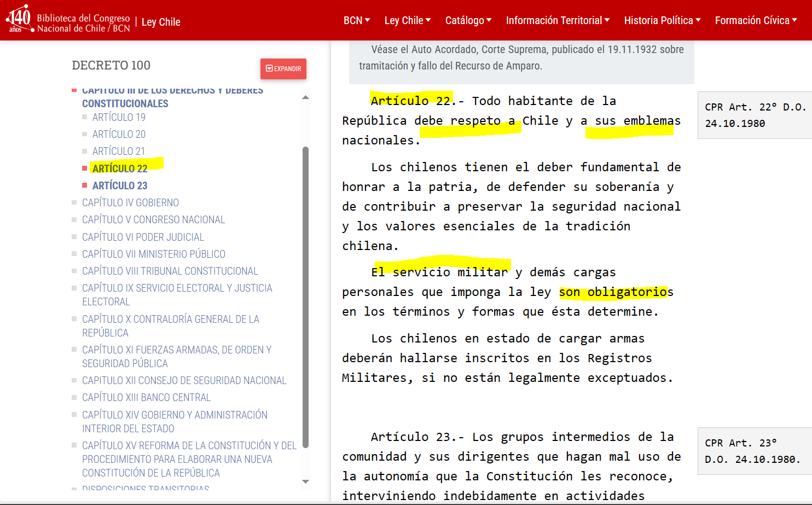Screen dimensions: 812x505
Task: Select ARTÍCULO 23 in the index
Action: click(x=120, y=185)
